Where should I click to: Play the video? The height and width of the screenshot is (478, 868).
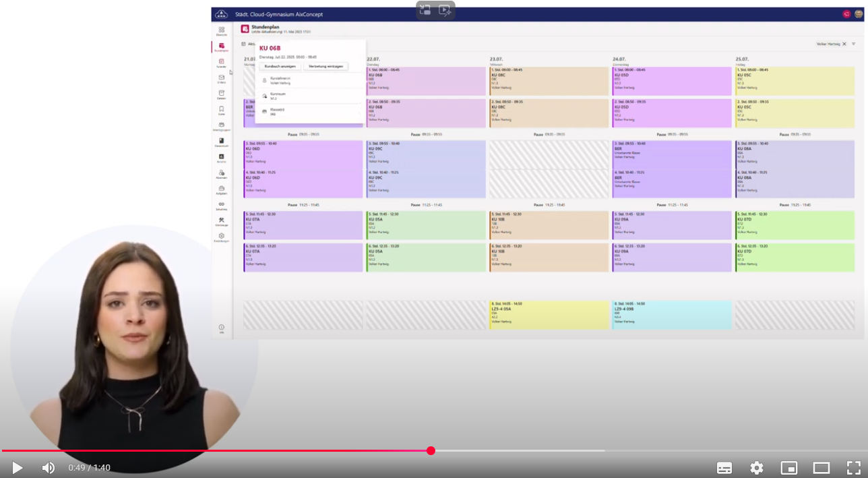[x=17, y=468]
